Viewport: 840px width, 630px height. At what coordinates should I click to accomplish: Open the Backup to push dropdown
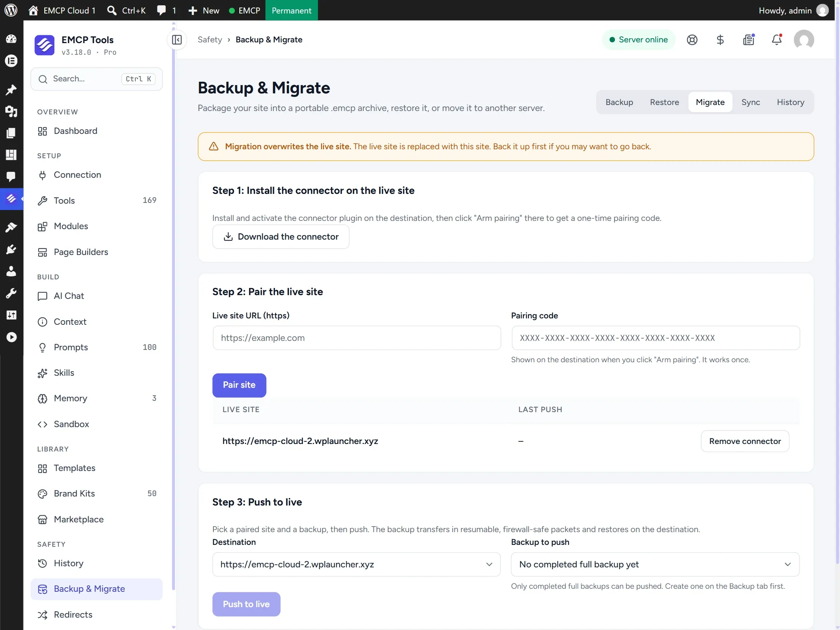655,564
